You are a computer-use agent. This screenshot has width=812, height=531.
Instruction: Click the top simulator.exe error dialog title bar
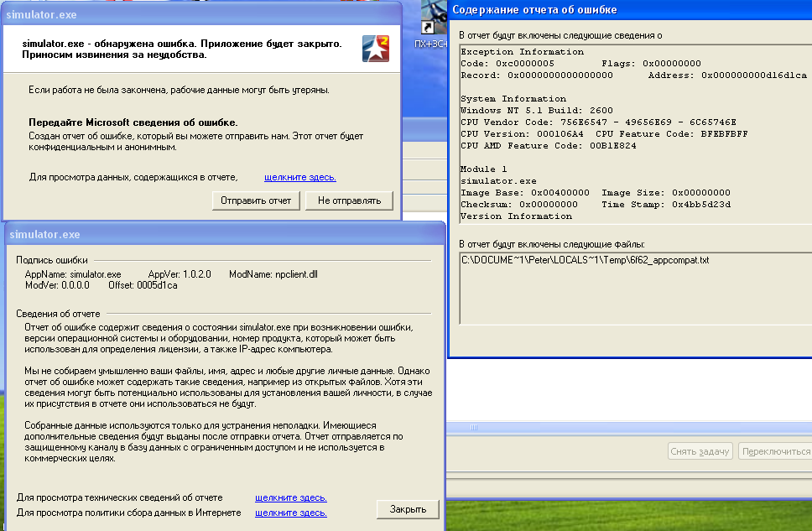[x=202, y=14]
